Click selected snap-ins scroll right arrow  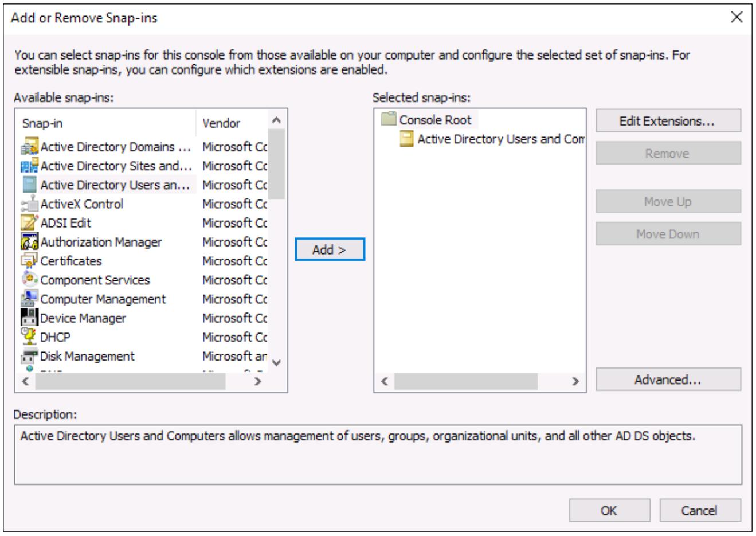575,381
